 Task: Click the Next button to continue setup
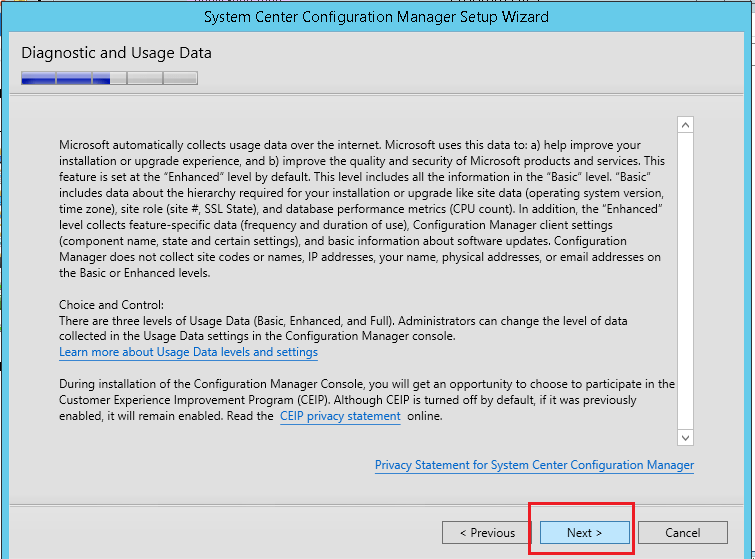[584, 533]
